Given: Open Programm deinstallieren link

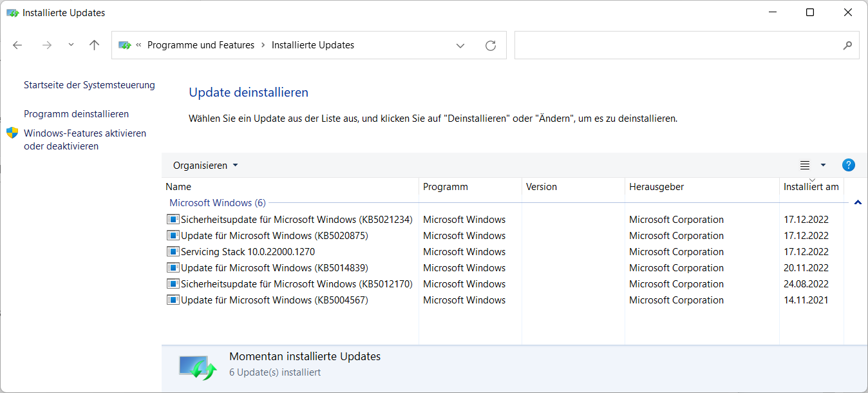Looking at the screenshot, I should click(76, 114).
